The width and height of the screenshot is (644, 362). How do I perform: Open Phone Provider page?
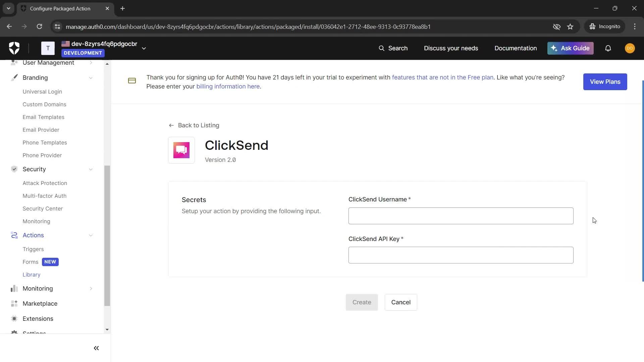point(42,155)
